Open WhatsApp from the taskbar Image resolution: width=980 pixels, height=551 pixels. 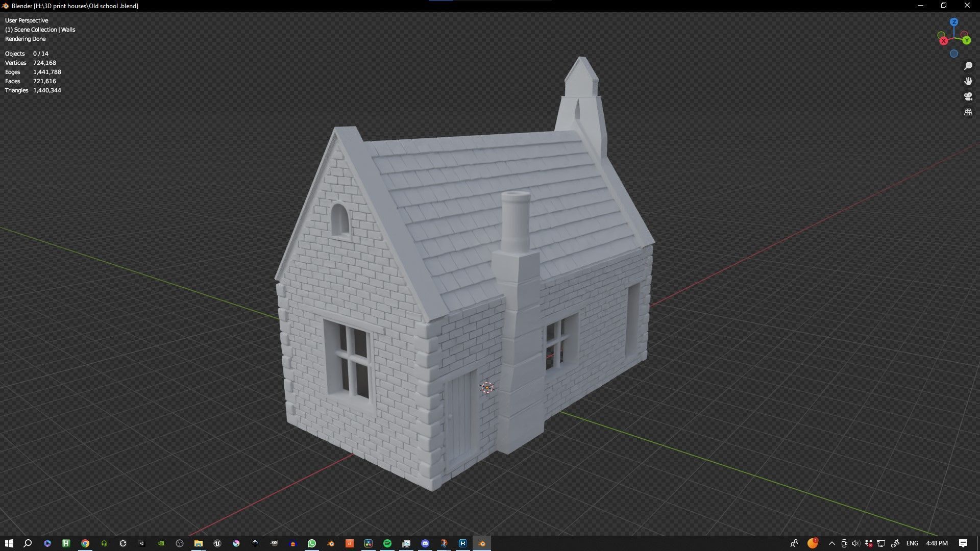[x=311, y=543]
